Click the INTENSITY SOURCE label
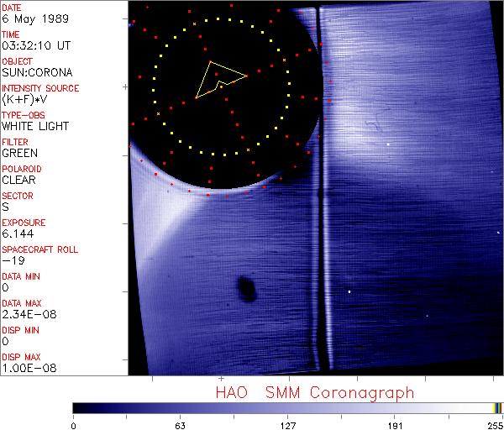Screen dimensions: 504x430 click(x=40, y=88)
